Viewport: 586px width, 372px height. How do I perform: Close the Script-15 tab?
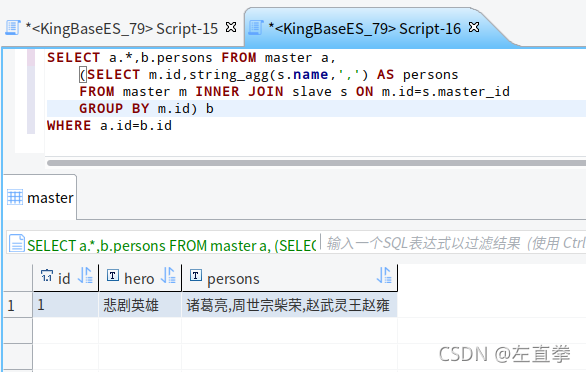[231, 27]
